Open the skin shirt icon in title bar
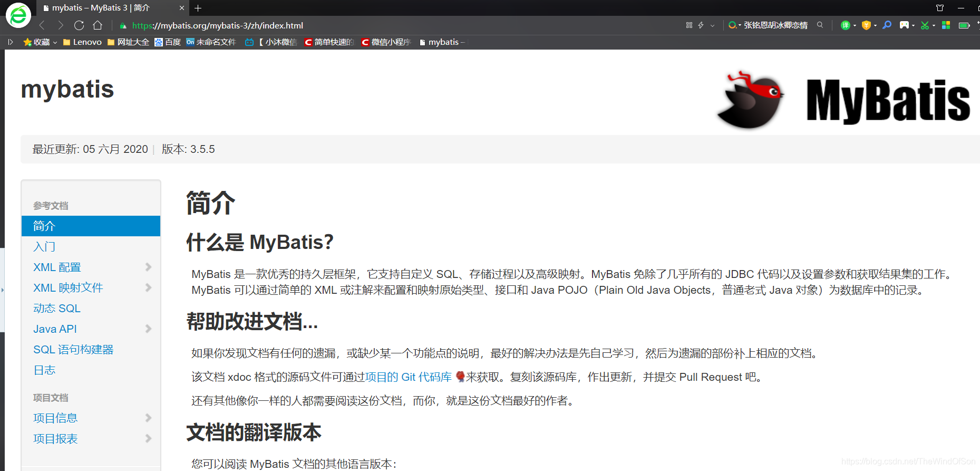 (x=940, y=8)
